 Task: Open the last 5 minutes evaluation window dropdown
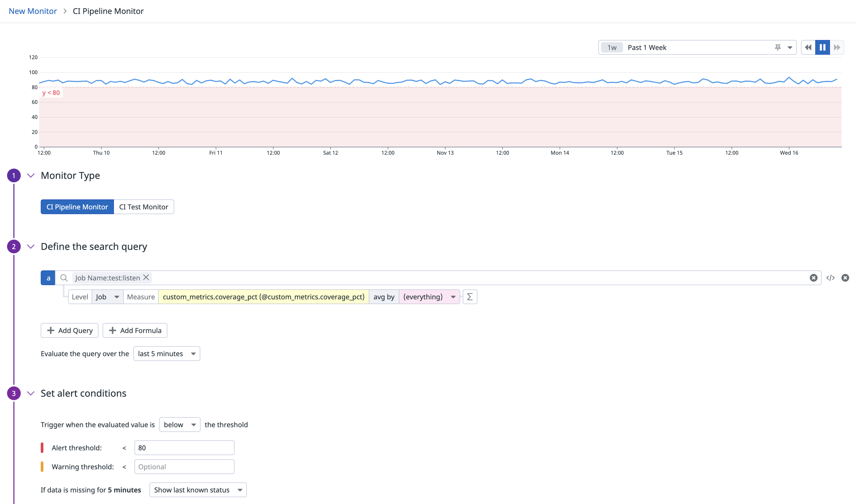[167, 354]
